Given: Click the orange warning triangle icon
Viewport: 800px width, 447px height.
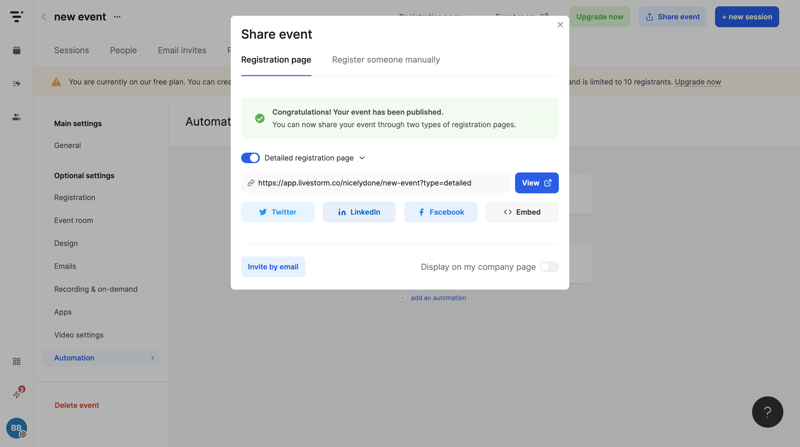Looking at the screenshot, I should coord(56,82).
